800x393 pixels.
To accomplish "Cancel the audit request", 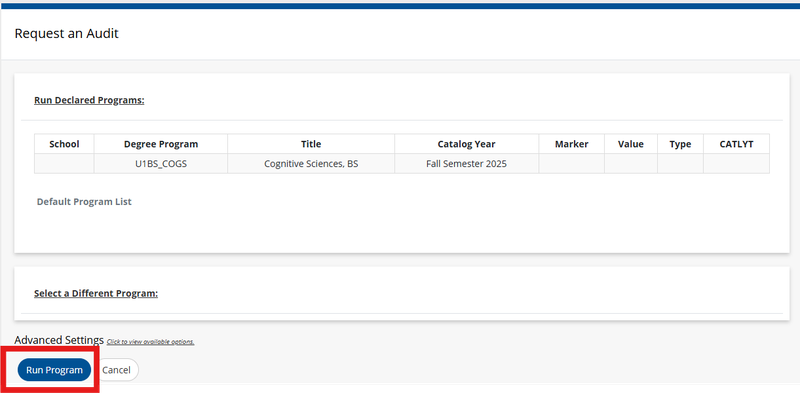I will tap(116, 370).
